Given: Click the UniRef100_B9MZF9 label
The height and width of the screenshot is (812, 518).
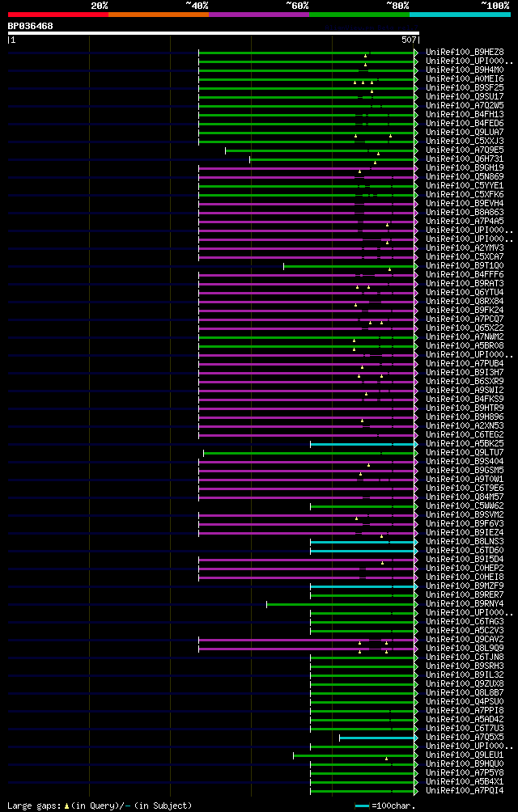Looking at the screenshot, I should pos(465,586).
